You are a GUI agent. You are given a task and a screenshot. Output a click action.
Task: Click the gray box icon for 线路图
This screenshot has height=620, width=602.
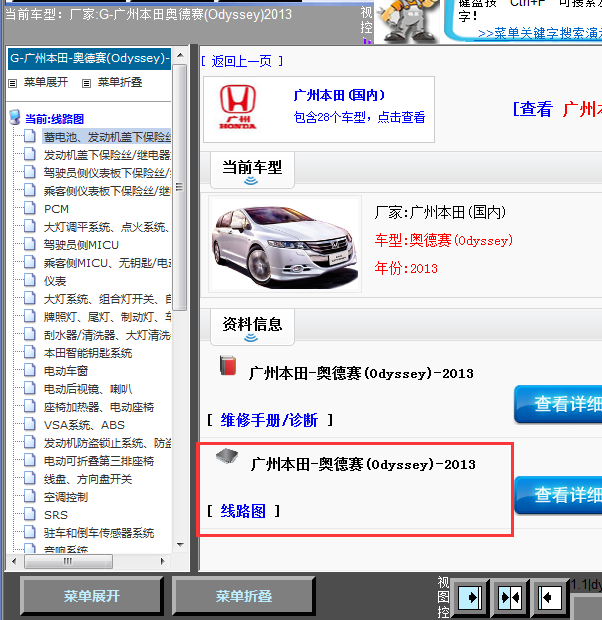tap(227, 456)
